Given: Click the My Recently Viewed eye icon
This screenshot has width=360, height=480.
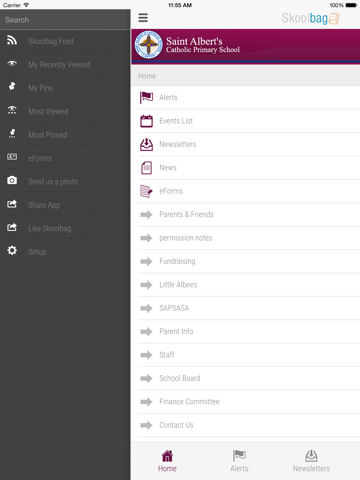Looking at the screenshot, I should coord(12,63).
